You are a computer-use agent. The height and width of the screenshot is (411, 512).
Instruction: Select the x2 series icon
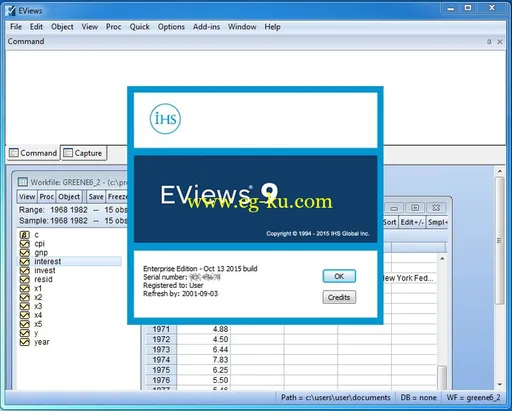coord(25,297)
